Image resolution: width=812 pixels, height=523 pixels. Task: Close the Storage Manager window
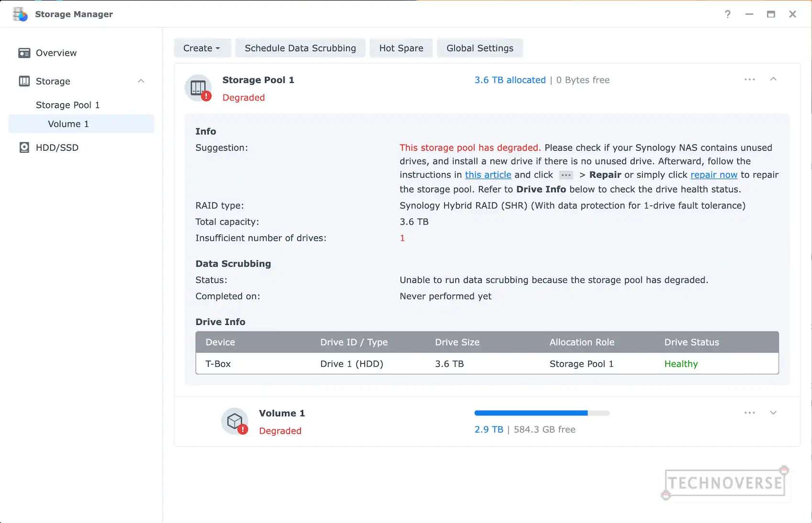(x=792, y=14)
